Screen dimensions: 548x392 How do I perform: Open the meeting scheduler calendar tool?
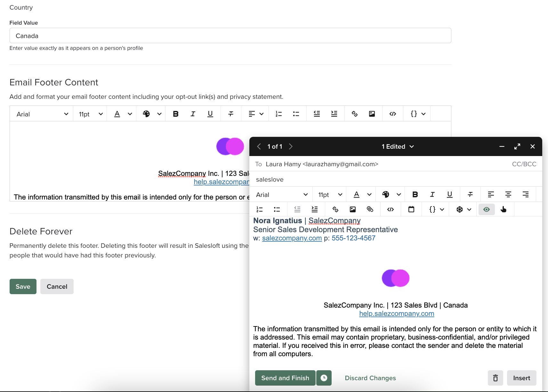(x=411, y=209)
